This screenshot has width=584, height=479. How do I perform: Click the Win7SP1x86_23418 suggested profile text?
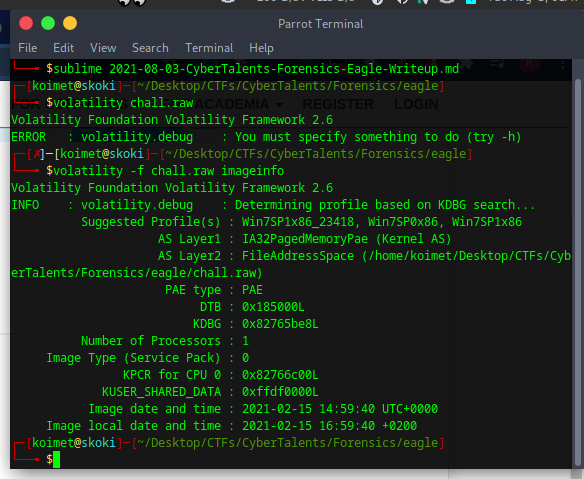coord(298,222)
